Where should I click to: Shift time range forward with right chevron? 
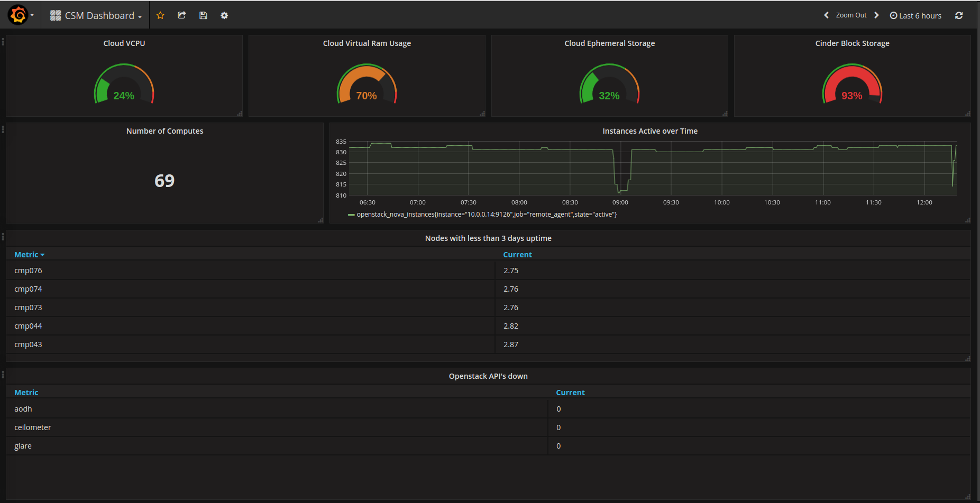876,15
